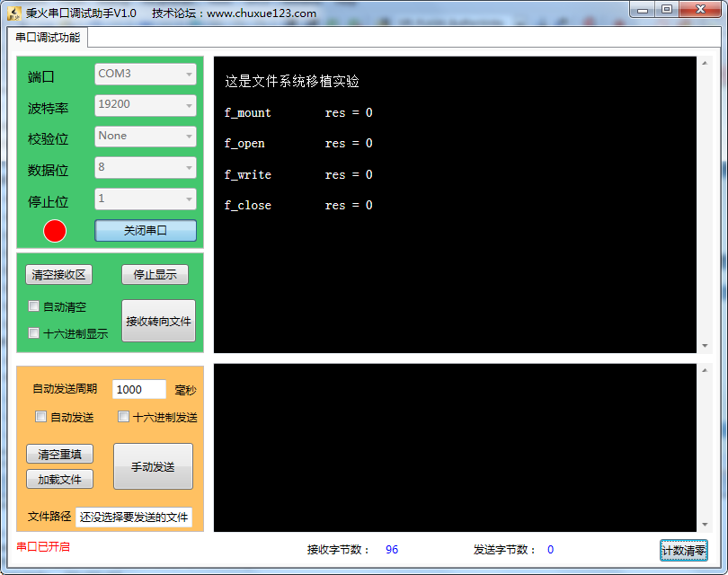Toggle 十六进制发送 checkbox

pyautogui.click(x=123, y=417)
